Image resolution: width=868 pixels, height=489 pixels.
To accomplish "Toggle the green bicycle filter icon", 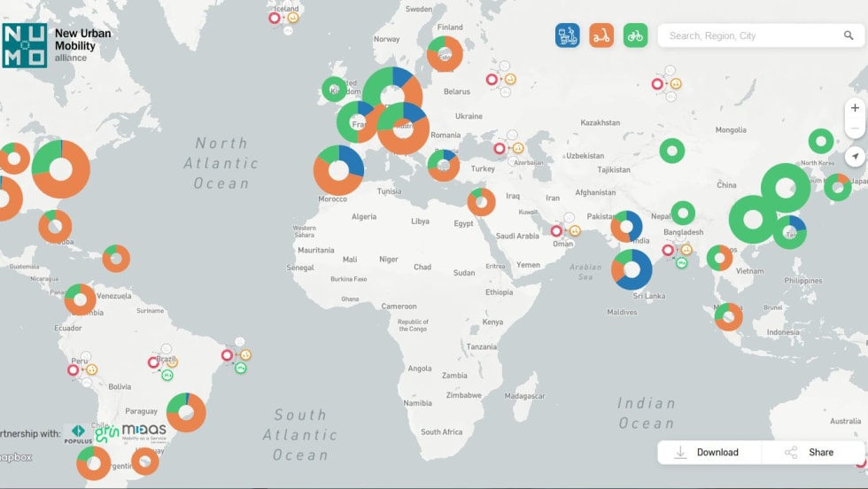I will pos(635,35).
